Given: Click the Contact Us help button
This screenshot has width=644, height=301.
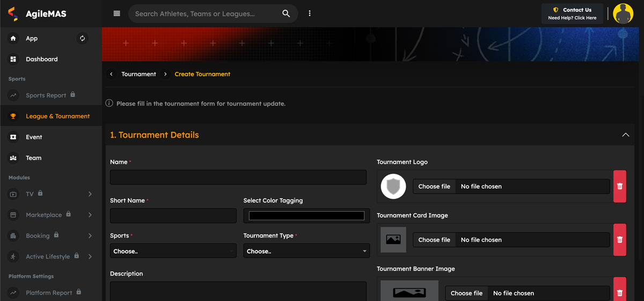Looking at the screenshot, I should coord(572,13).
